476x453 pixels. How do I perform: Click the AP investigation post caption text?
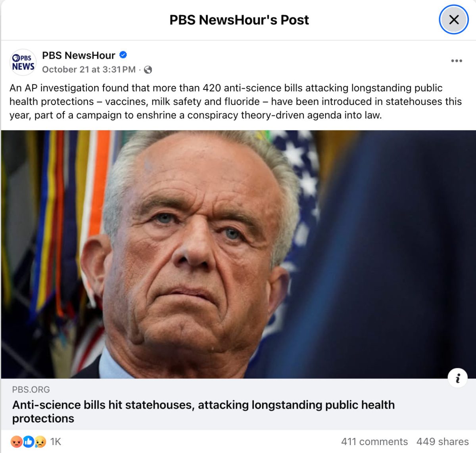coord(236,101)
